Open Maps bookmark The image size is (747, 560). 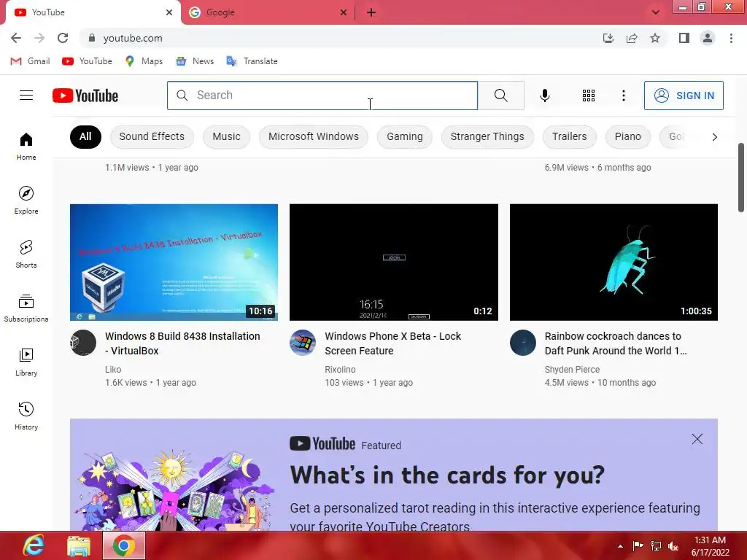click(144, 61)
